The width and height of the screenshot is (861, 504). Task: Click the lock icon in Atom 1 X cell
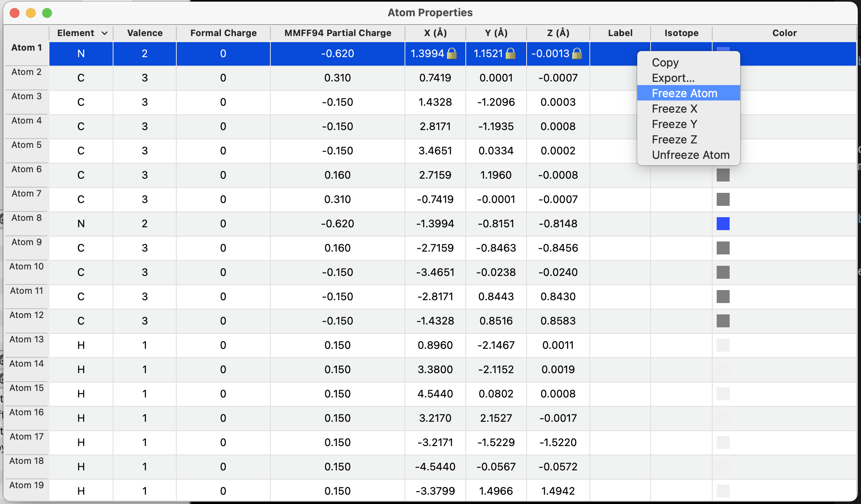click(x=452, y=53)
